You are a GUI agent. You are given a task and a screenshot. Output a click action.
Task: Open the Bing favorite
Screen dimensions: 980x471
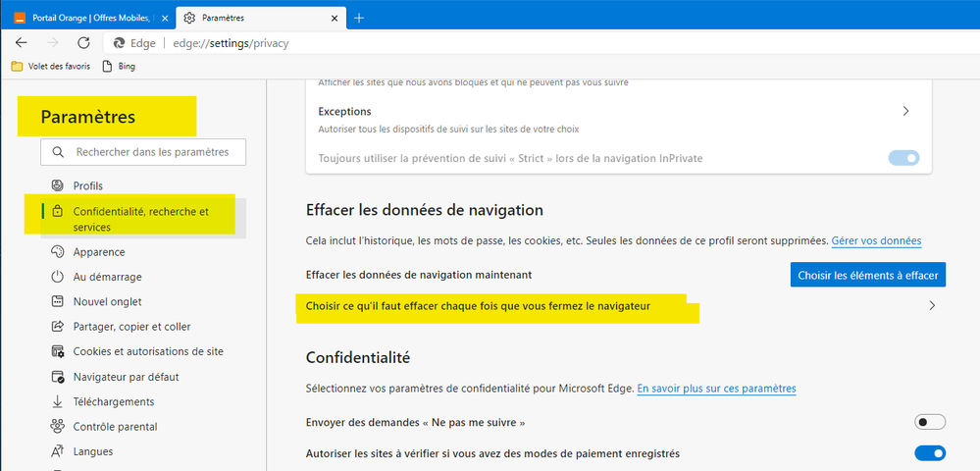pos(119,66)
